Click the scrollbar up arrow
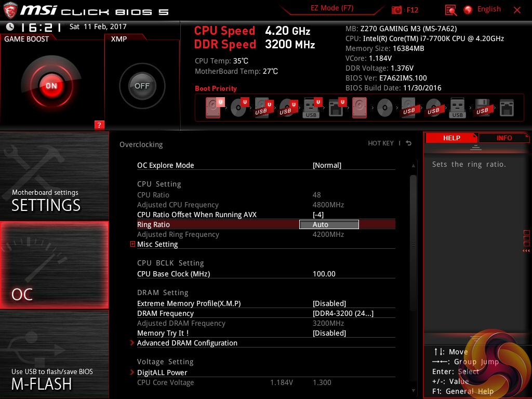Image resolution: width=532 pixels, height=399 pixels. pos(413,166)
